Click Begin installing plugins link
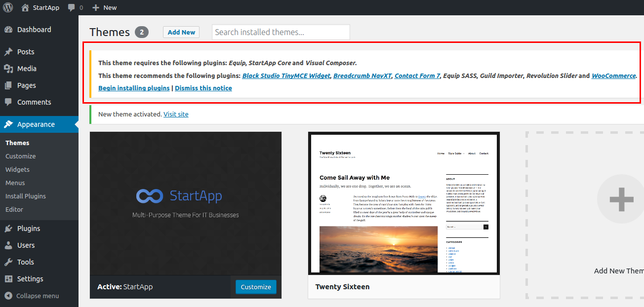644x307 pixels. [134, 88]
